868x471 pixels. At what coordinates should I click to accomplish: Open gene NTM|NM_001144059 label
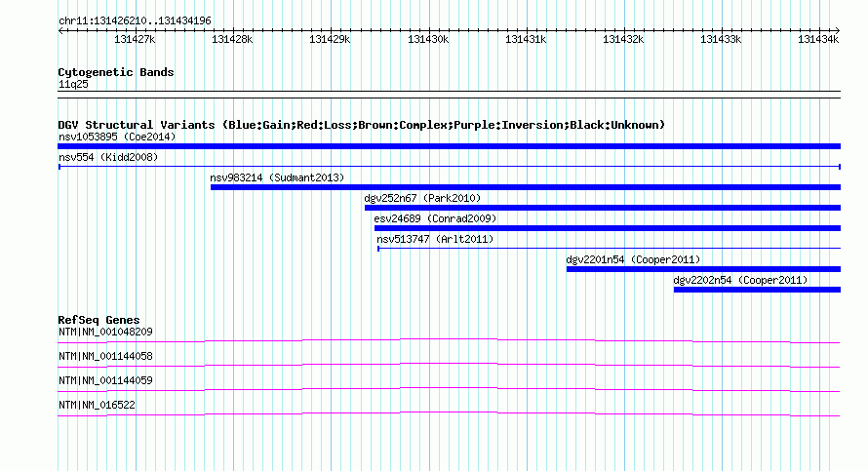[105, 380]
